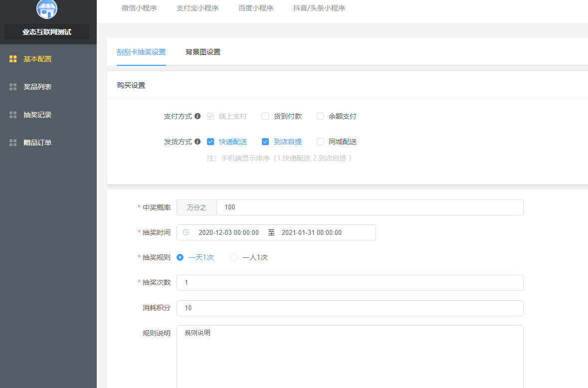588x388 pixels.
Task: Click the 奖品列表 grid icon
Action: tap(13, 87)
